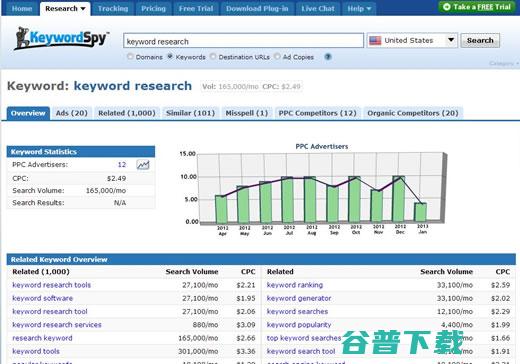Click the 2012 Dec bar in chart
520x364 pixels.
pos(399,199)
